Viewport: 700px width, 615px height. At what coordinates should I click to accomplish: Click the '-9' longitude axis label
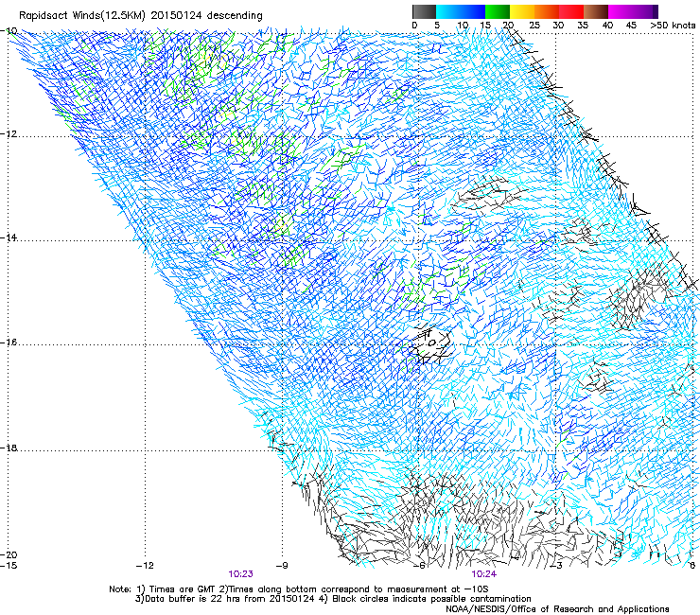282,566
